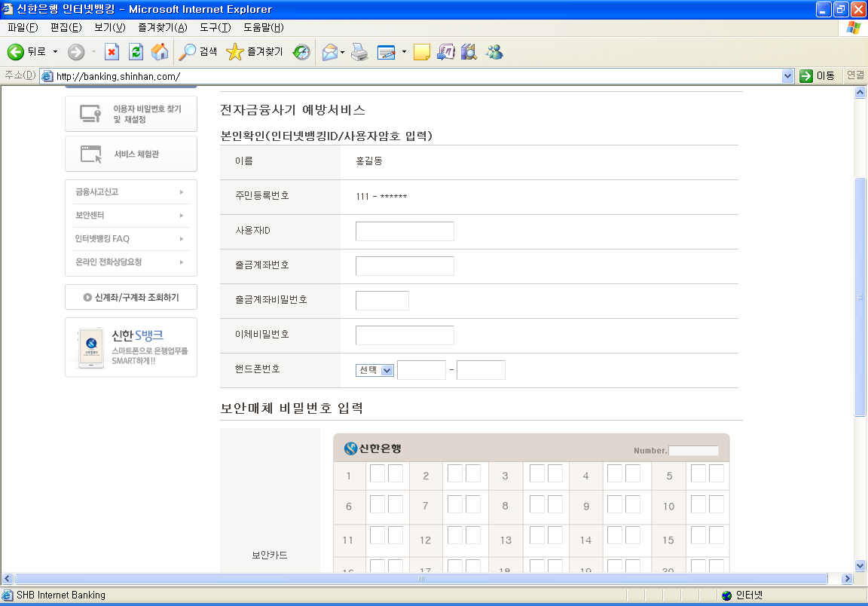Viewport: 868px width, 606px height.
Task: Open the dropdown arrow next to Mail icon
Action: click(342, 52)
